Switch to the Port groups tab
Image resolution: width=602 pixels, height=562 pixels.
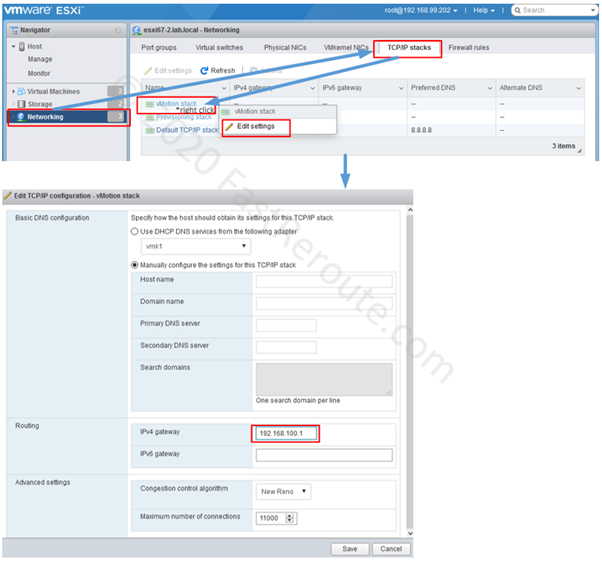point(159,48)
